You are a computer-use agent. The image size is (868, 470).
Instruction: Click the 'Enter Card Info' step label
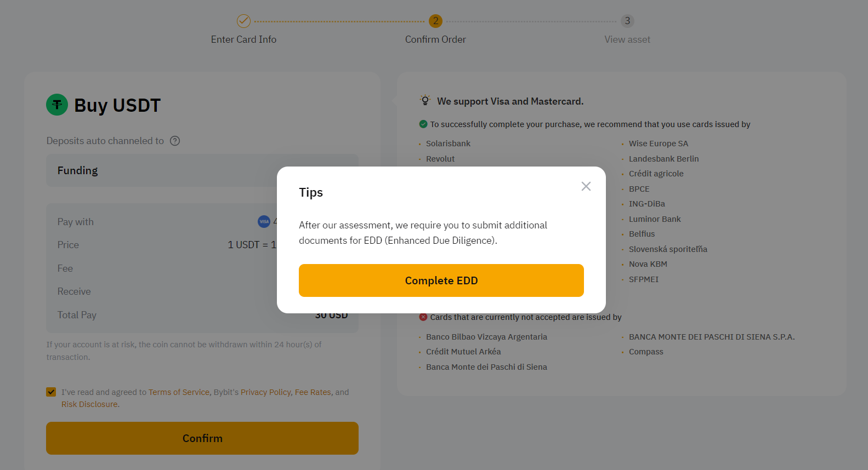coord(243,39)
